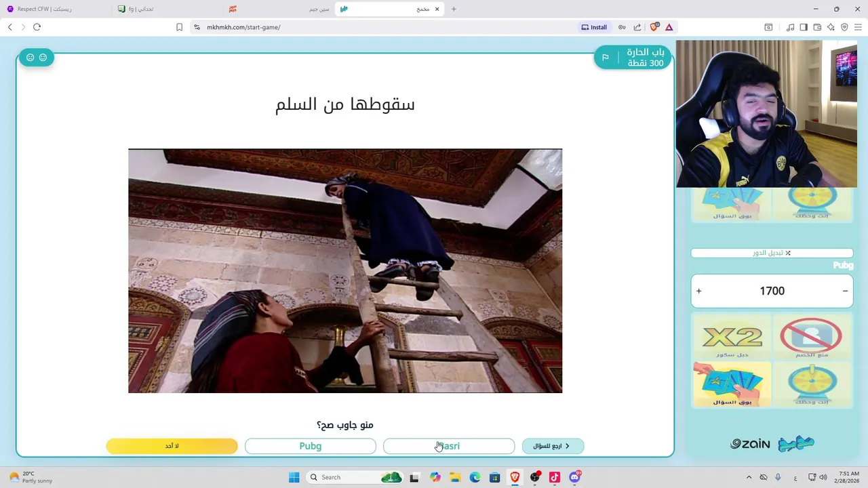Open the Brave Shields lion icon
The width and height of the screenshot is (868, 488).
click(654, 27)
